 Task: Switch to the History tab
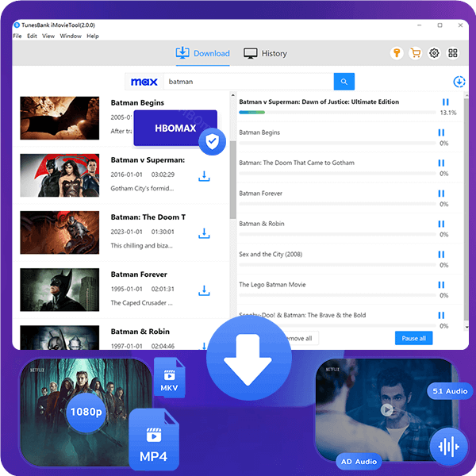(265, 53)
